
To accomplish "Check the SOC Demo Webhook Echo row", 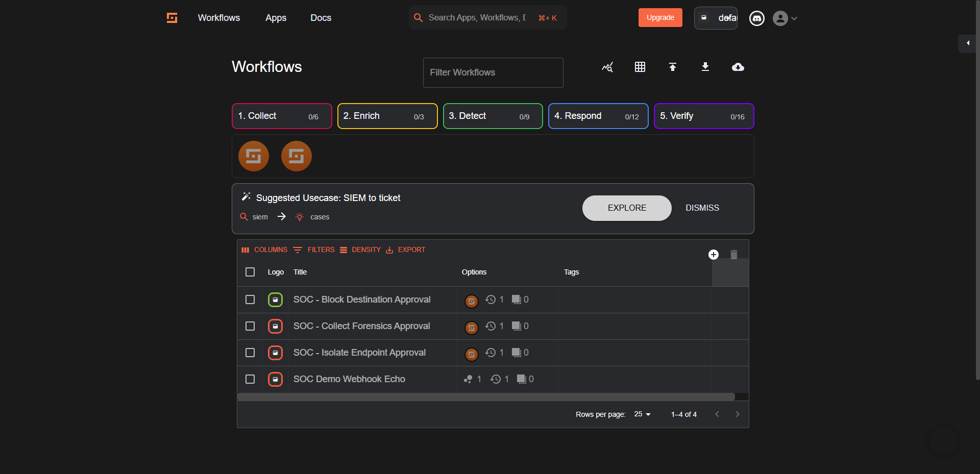I will [x=250, y=379].
